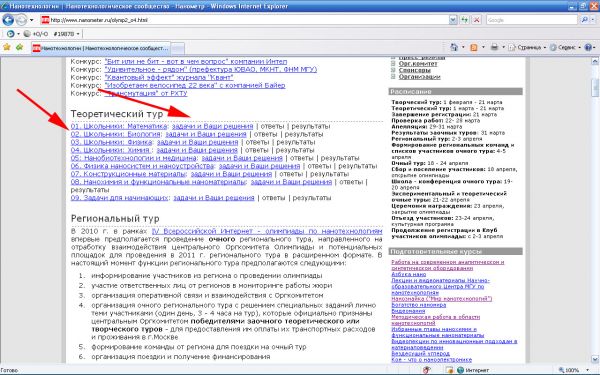600x375 pixels.
Task: Open link 07. Конструкционные материалы
Action: [x=128, y=174]
